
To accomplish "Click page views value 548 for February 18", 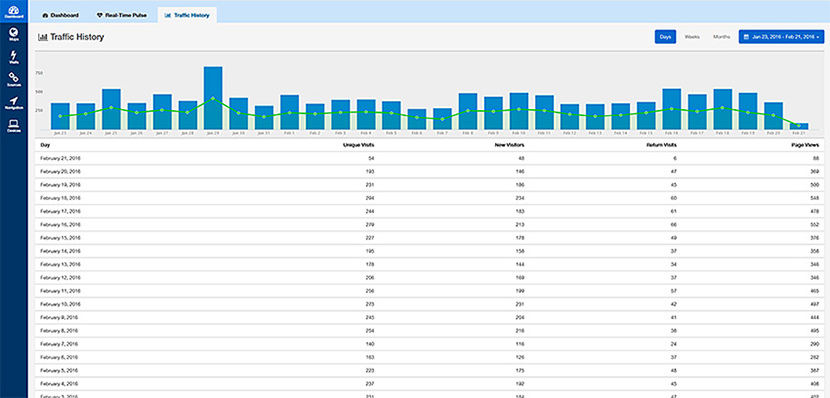I will click(x=816, y=198).
